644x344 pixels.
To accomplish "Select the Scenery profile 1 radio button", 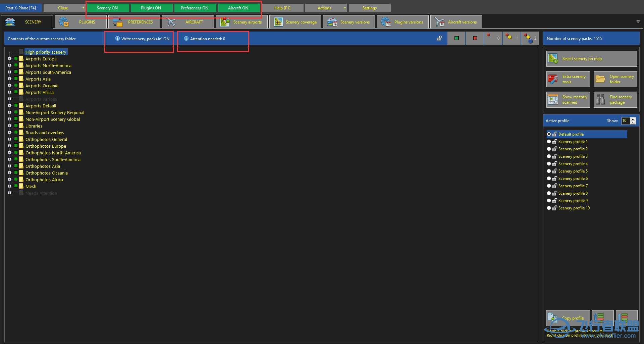I will click(x=549, y=142).
